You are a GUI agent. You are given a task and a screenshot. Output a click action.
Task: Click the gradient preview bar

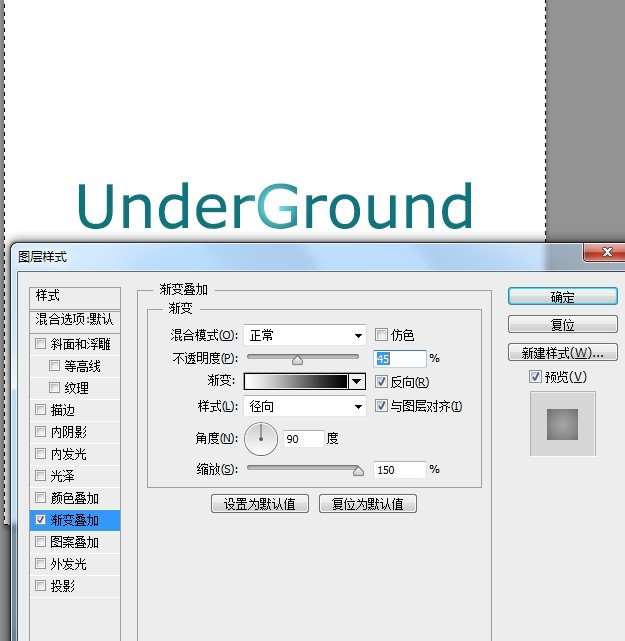(296, 381)
